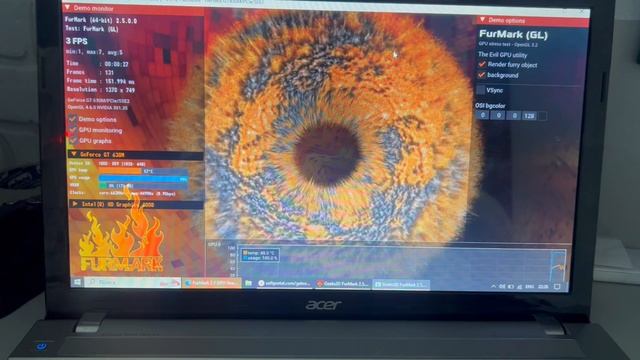Image resolution: width=640 pixels, height=360 pixels.
Task: Click the Windows taskbar search box
Action: point(132,282)
